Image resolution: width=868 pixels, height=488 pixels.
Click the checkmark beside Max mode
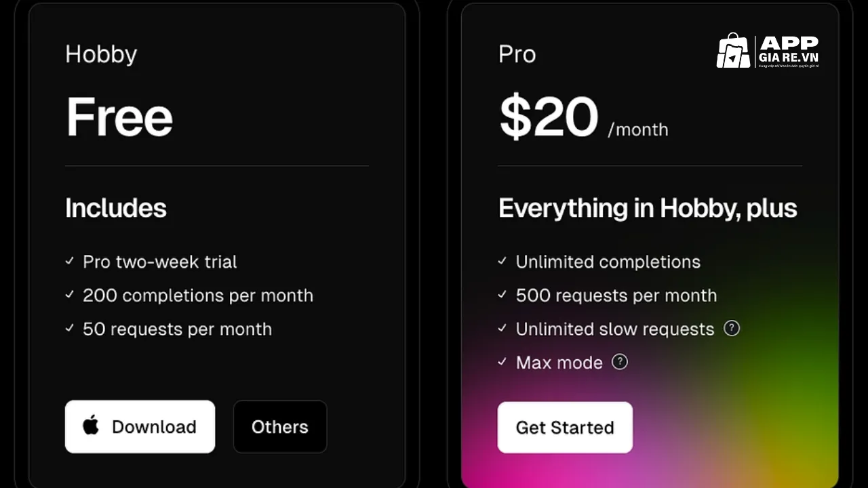coord(502,363)
